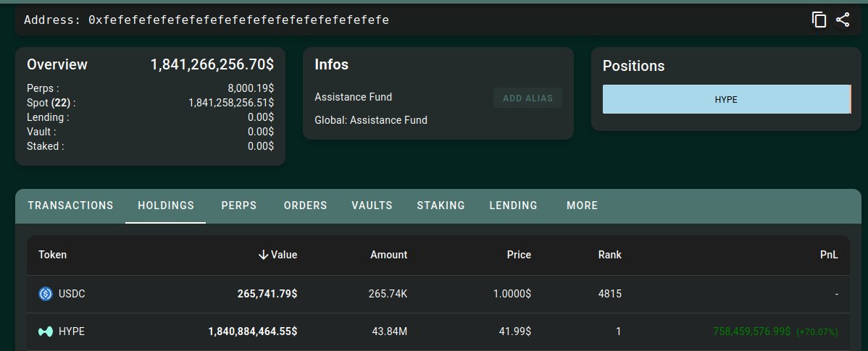This screenshot has width=868, height=351.
Task: Click the Positions heading
Action: coord(634,66)
